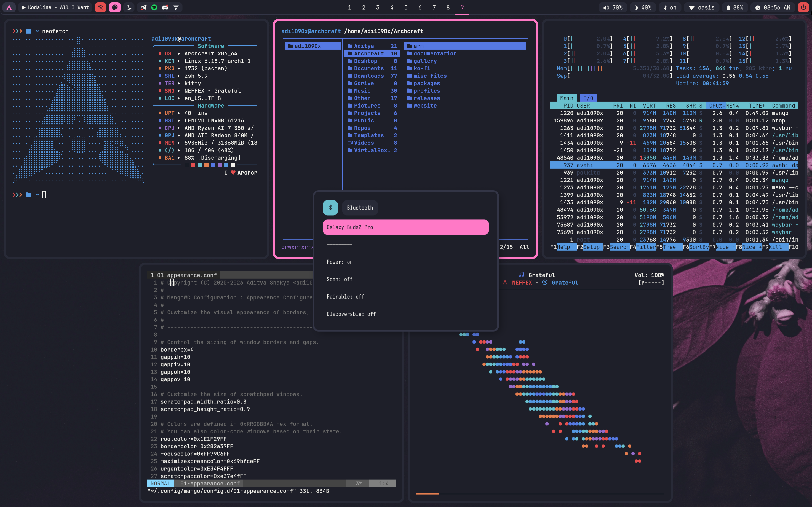Click the Bluetooth icon in the popup
Screen dimensions: 812x507
coord(330,208)
